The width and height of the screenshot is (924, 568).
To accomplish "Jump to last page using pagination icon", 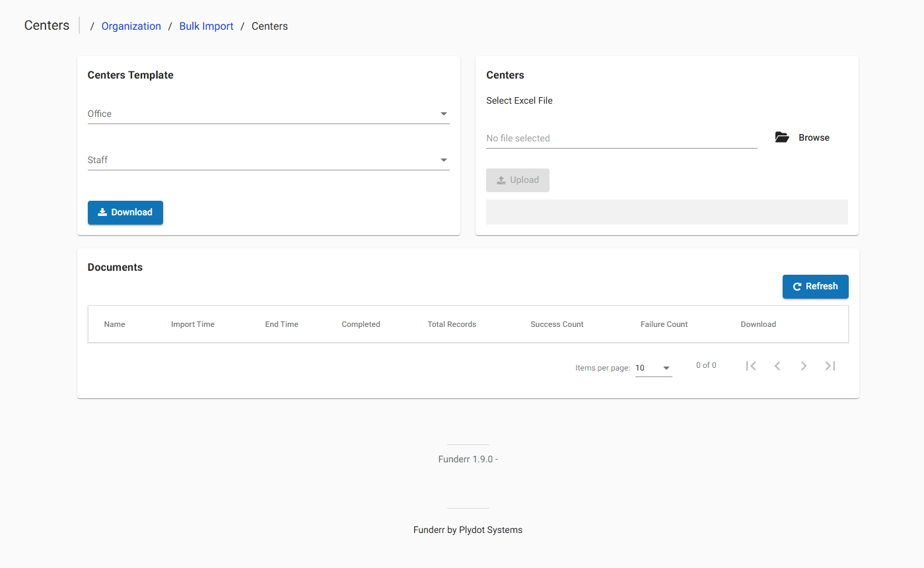I will [x=830, y=365].
